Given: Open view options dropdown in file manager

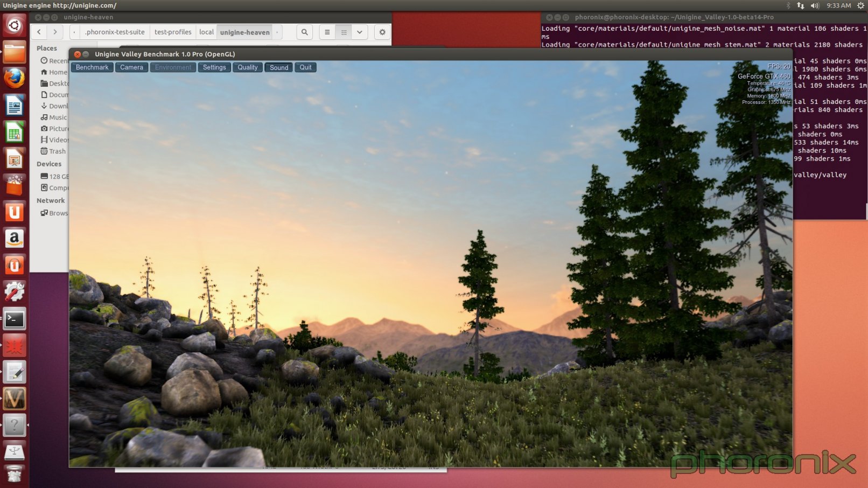Looking at the screenshot, I should 360,32.
